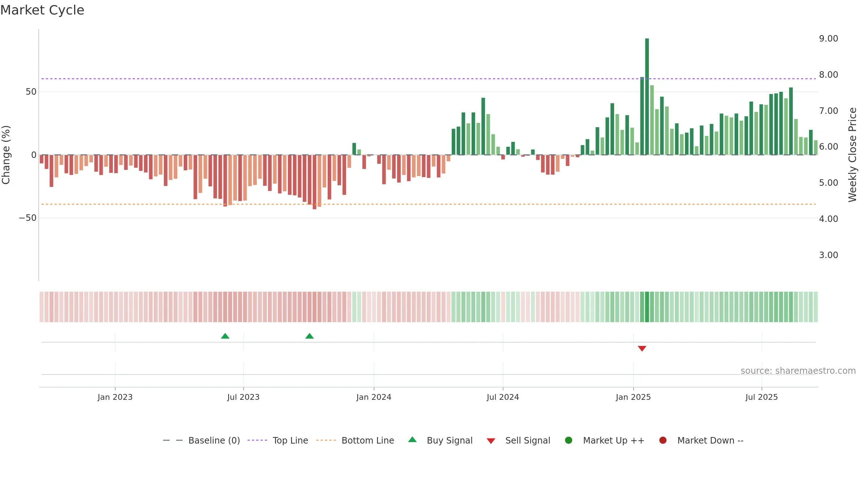
Task: Click the 5.00 price tick label
Action: 829,183
